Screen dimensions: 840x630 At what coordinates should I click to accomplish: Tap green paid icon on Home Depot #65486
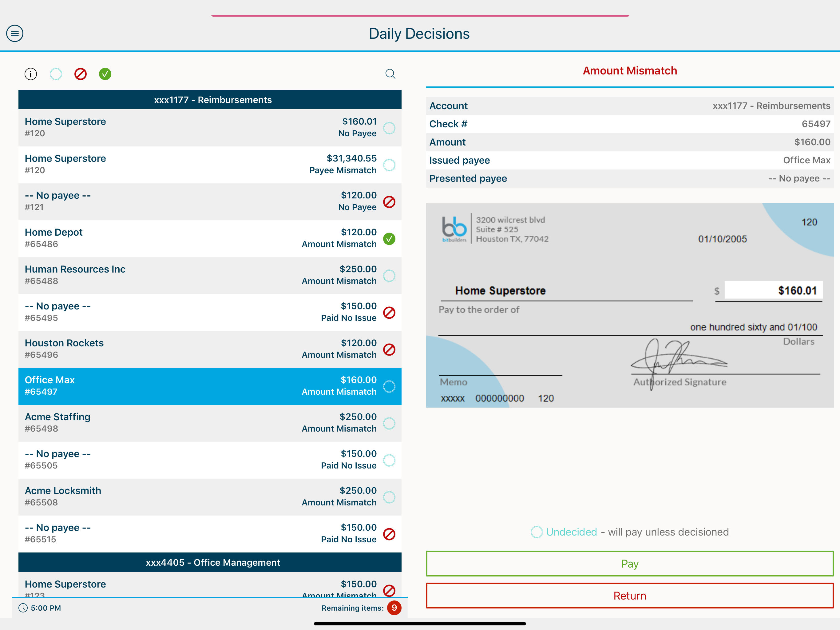[x=389, y=239]
